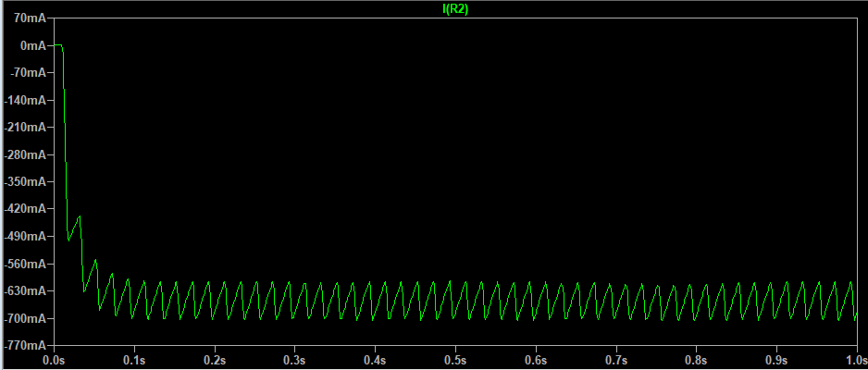Click the 0.2s time axis label
The image size is (868, 370).
215,361
